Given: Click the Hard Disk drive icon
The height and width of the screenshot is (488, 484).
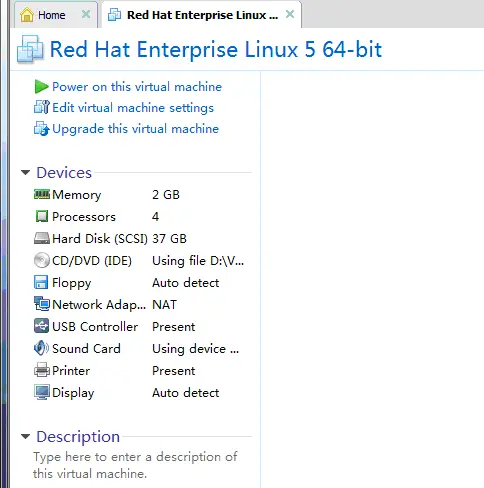Looking at the screenshot, I should click(42, 239).
